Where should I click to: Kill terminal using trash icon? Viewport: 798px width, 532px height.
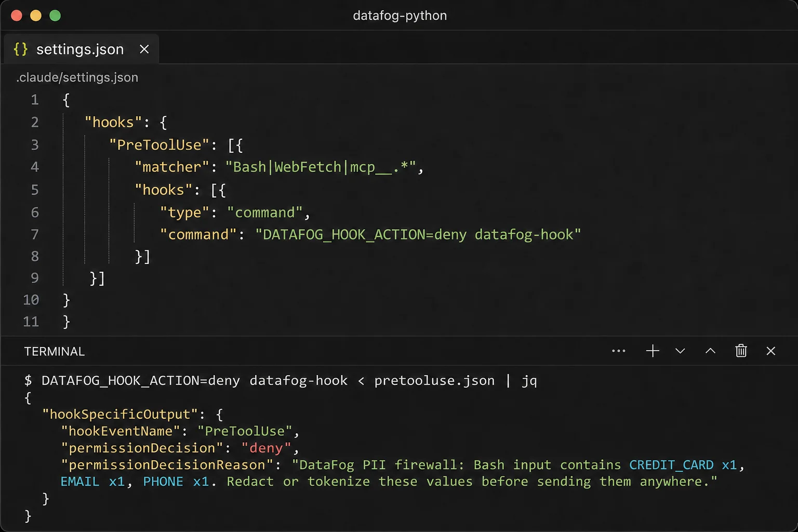tap(741, 351)
